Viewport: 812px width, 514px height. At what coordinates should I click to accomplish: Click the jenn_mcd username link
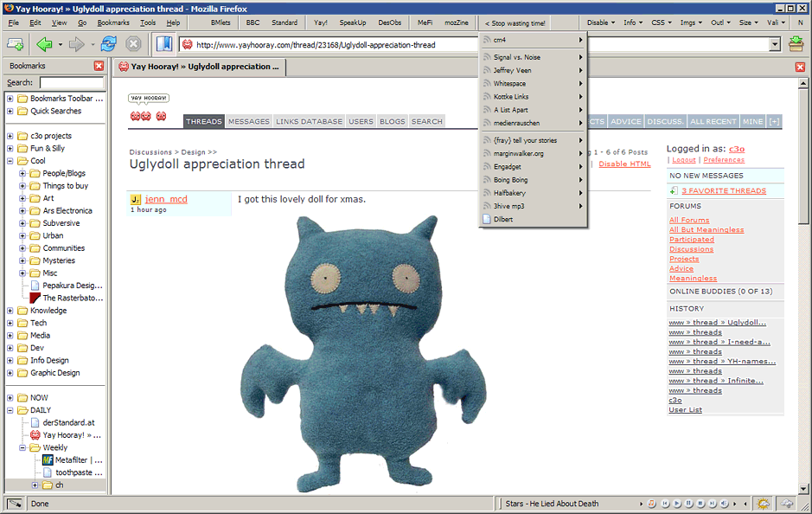point(166,199)
